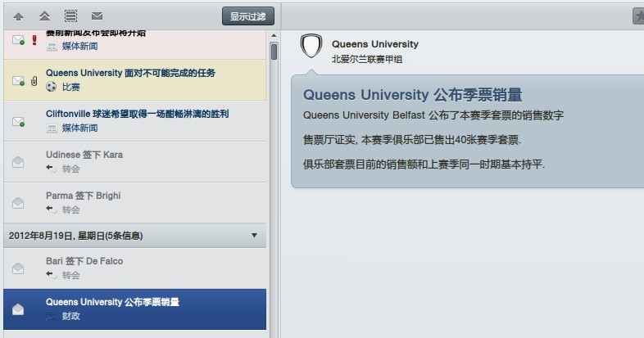Collapse the 2012年8月19日 date group arrow
Image resolution: width=644 pixels, height=338 pixels.
254,236
